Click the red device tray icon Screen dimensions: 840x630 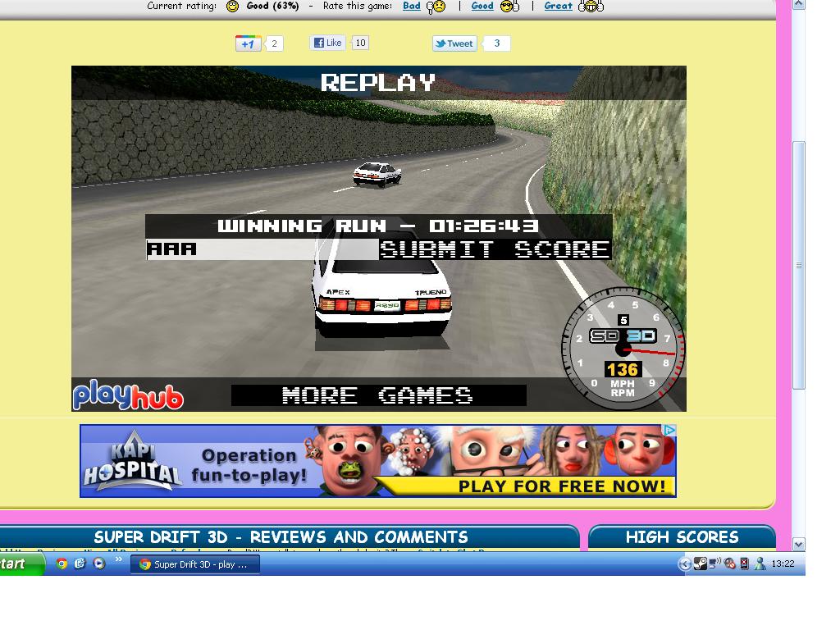(x=744, y=564)
